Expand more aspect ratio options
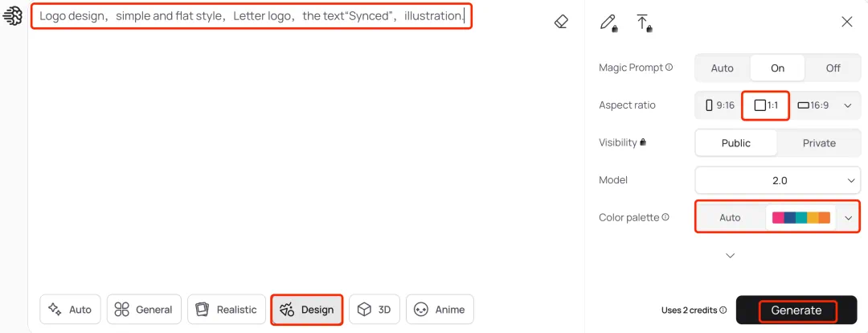 click(x=847, y=105)
